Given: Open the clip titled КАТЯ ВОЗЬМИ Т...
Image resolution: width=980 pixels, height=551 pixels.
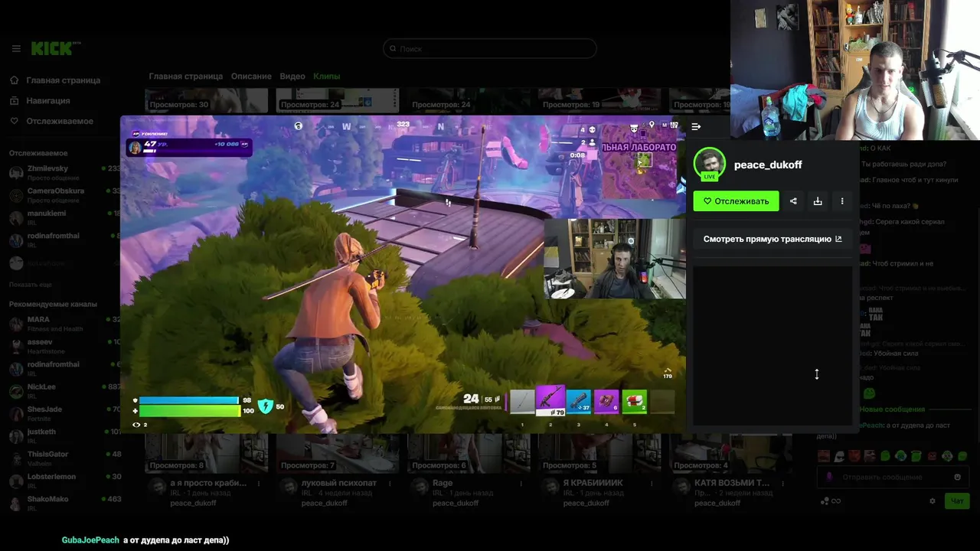Looking at the screenshot, I should pyautogui.click(x=732, y=484).
